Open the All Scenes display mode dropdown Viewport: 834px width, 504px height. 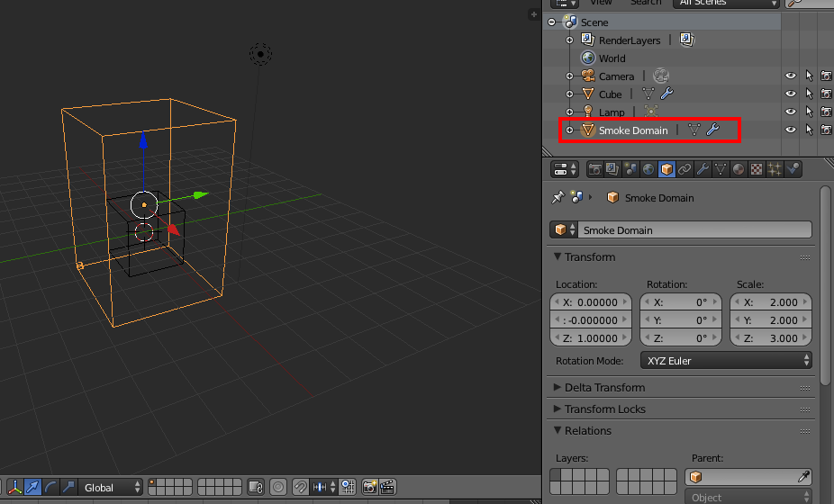click(x=727, y=3)
